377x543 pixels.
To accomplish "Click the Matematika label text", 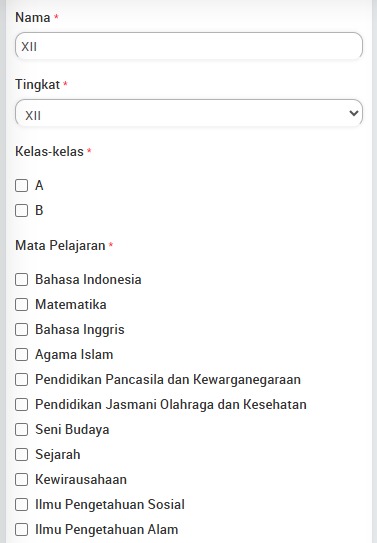I will pyautogui.click(x=71, y=304).
